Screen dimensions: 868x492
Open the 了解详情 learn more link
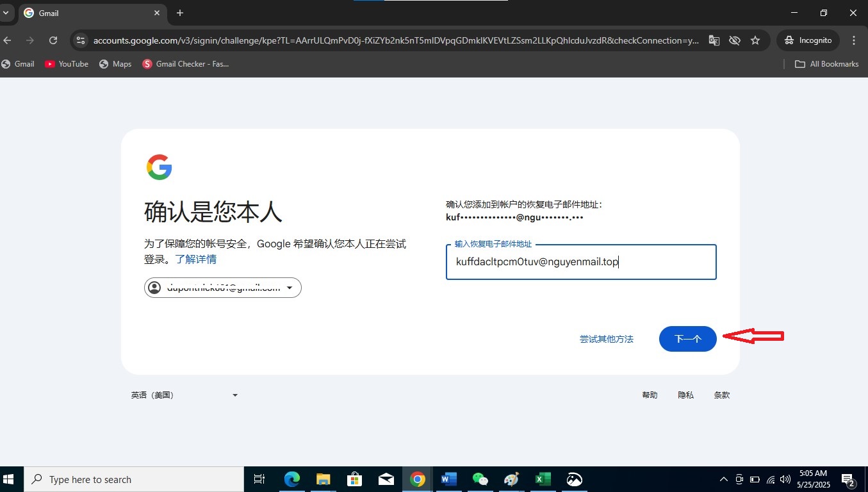[x=195, y=259]
